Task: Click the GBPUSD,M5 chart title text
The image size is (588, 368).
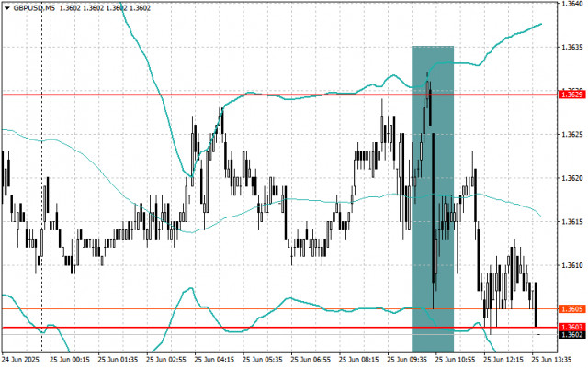Action: (34, 8)
